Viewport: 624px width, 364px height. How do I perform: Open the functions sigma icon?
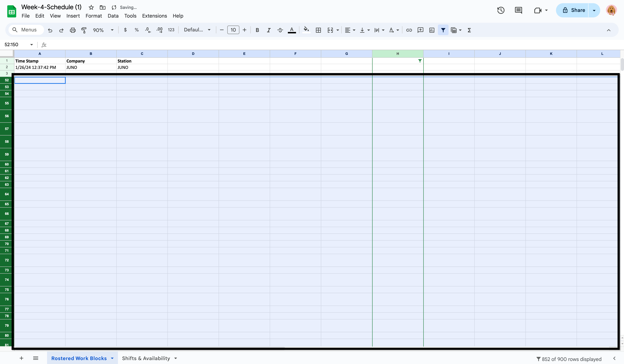click(x=469, y=30)
